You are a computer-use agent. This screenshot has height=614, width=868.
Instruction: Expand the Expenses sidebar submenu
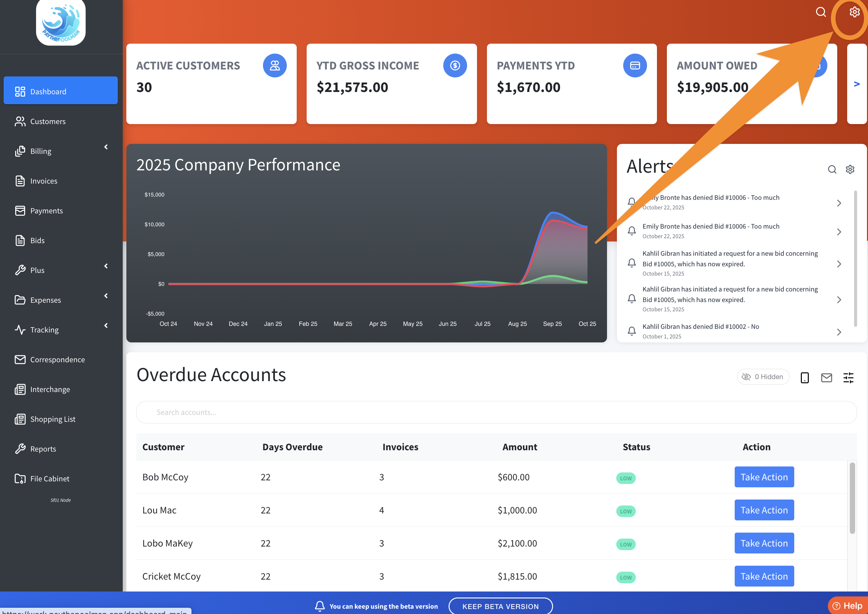[106, 296]
